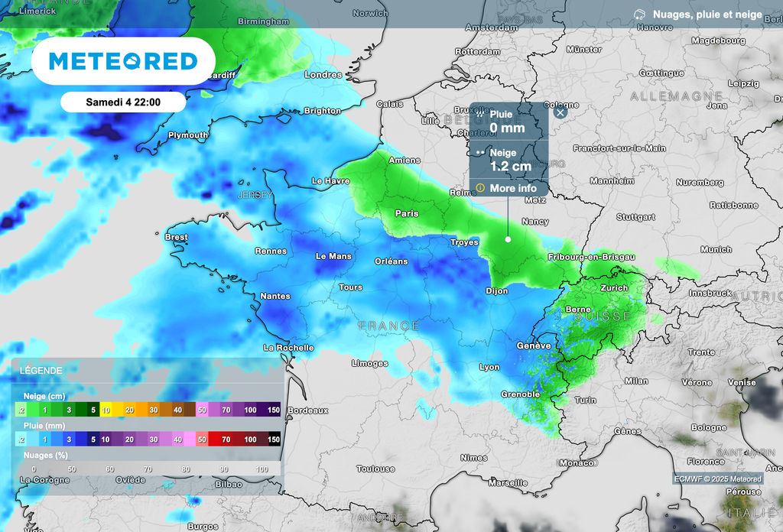Click the X on the weather tooltip
Image resolution: width=783 pixels, height=532 pixels.
[560, 111]
